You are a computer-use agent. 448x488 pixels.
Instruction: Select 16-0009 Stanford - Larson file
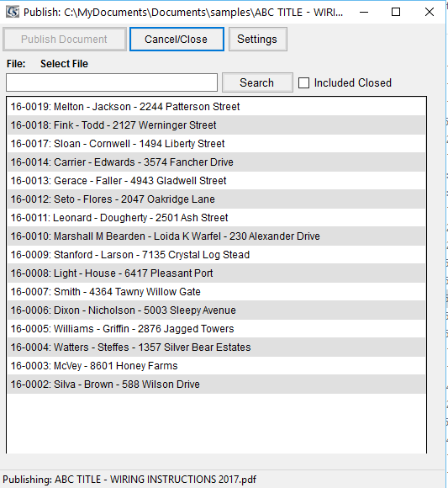pos(216,255)
